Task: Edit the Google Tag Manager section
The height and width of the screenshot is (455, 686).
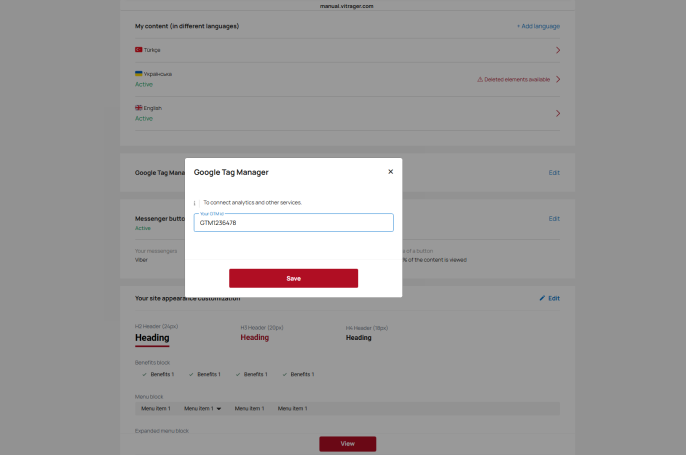Action: coord(554,173)
